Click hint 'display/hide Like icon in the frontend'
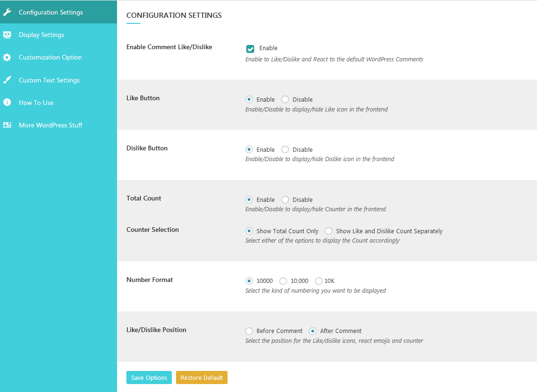 (316, 109)
